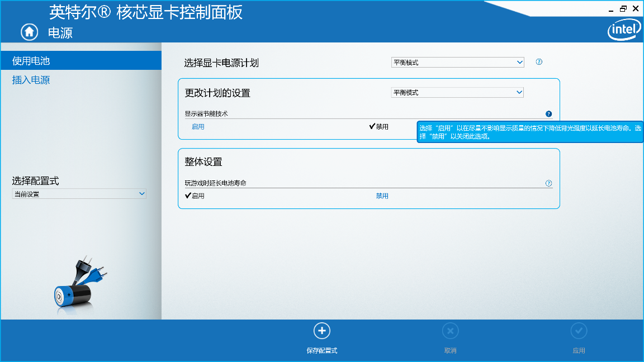
Task: Click the 保存配置式 plus icon
Action: point(321,331)
